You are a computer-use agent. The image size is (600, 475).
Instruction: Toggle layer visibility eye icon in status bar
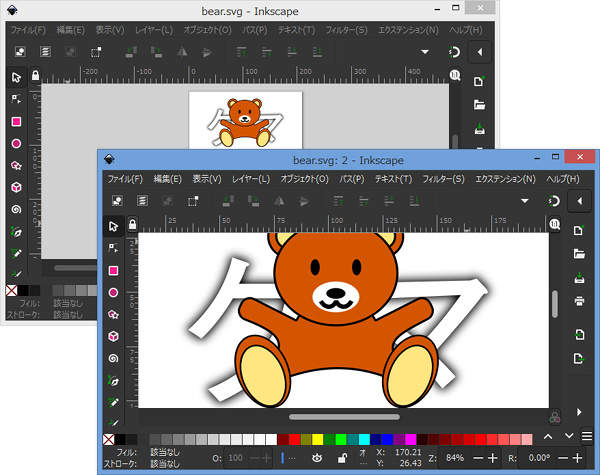[317, 457]
